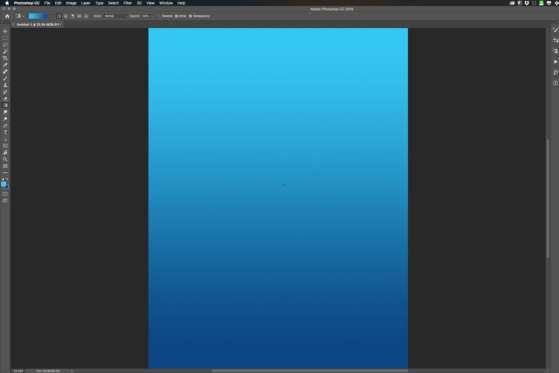Expand the Gradient tool preset picker arrow
This screenshot has height=373, width=559.
pyautogui.click(x=22, y=16)
